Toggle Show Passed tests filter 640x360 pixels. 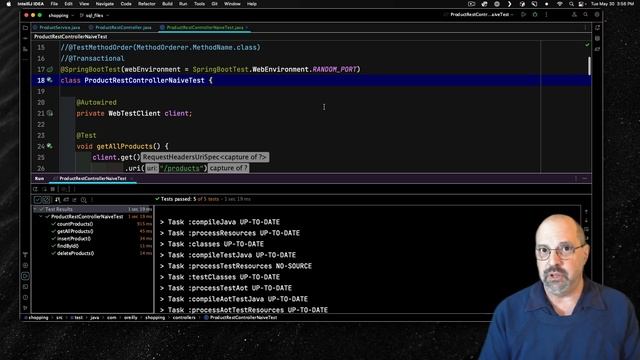click(38, 200)
